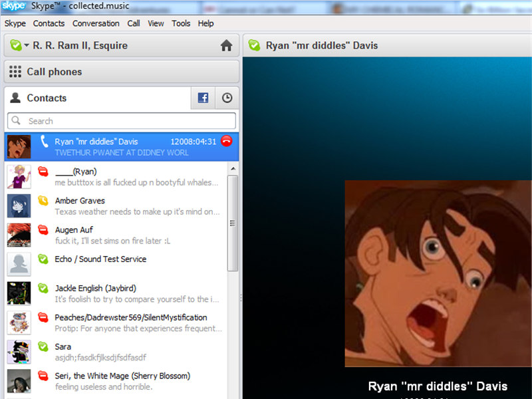Open the Help menu

tap(205, 23)
